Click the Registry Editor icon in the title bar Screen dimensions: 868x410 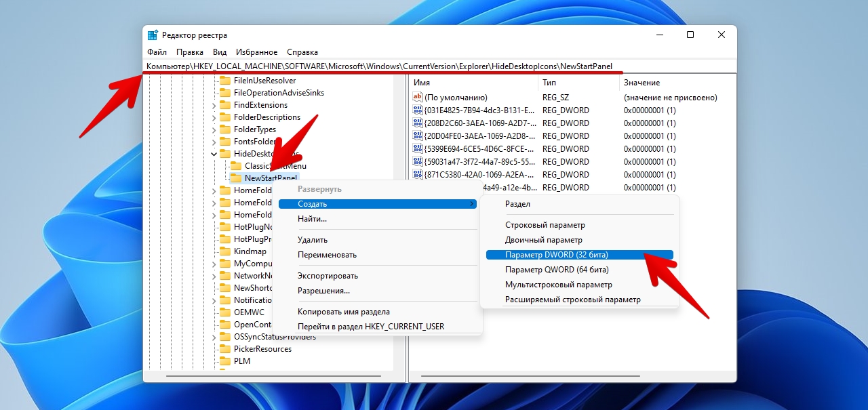coord(153,35)
